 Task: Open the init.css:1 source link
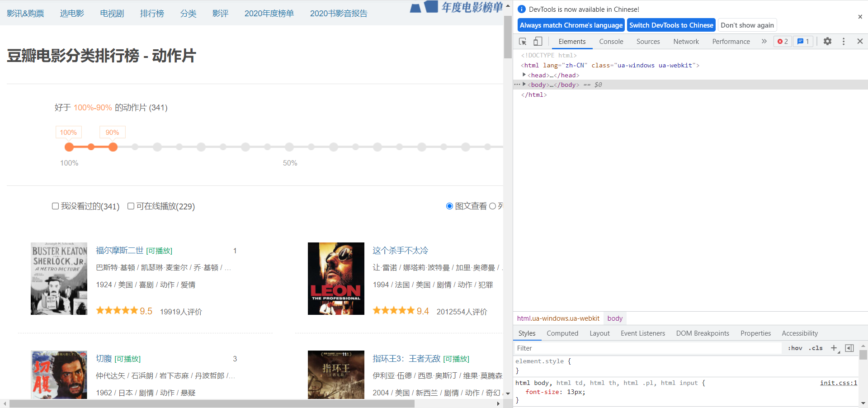click(x=839, y=383)
